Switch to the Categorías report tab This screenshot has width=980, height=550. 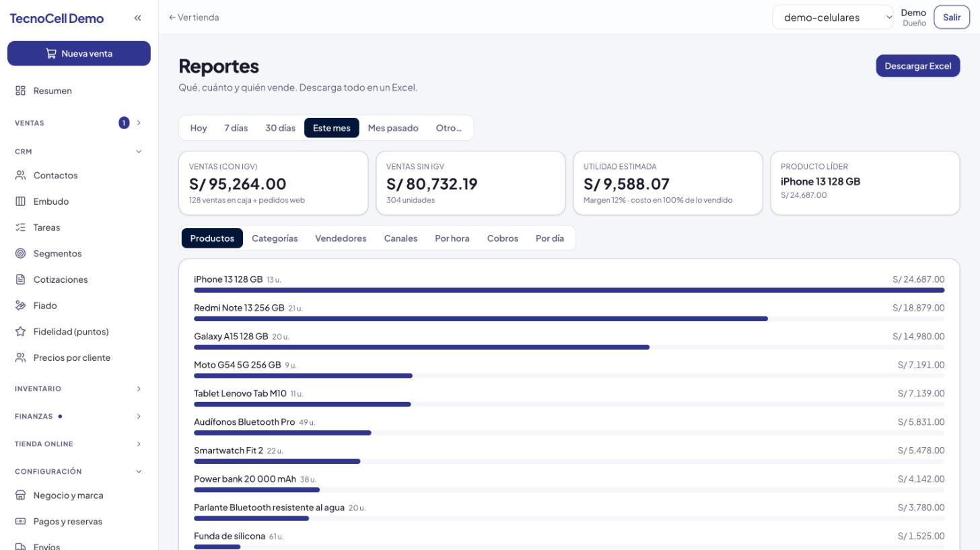[x=275, y=238]
